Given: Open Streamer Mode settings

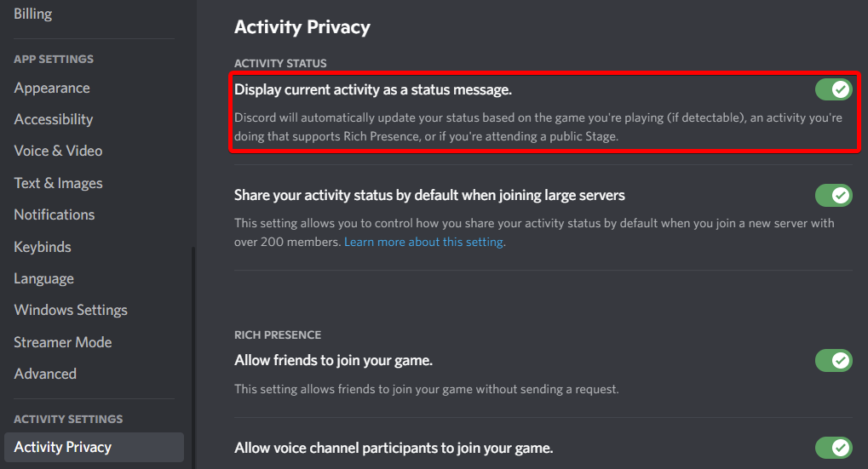Looking at the screenshot, I should pos(63,342).
